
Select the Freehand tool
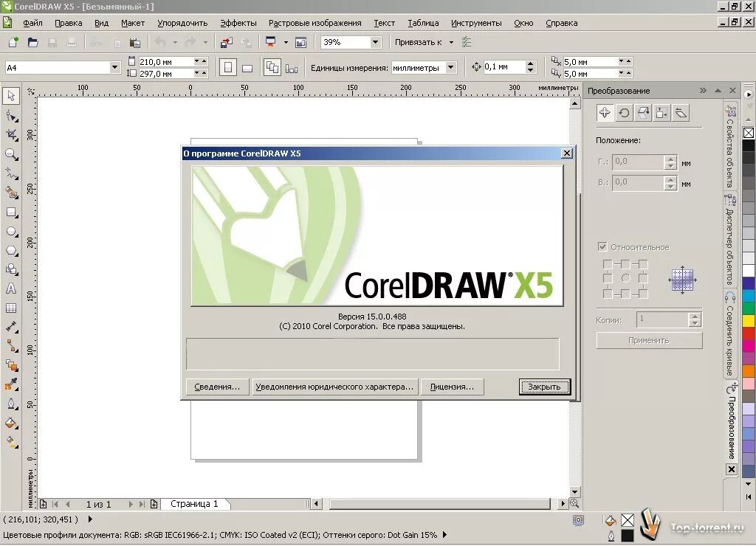tap(11, 173)
